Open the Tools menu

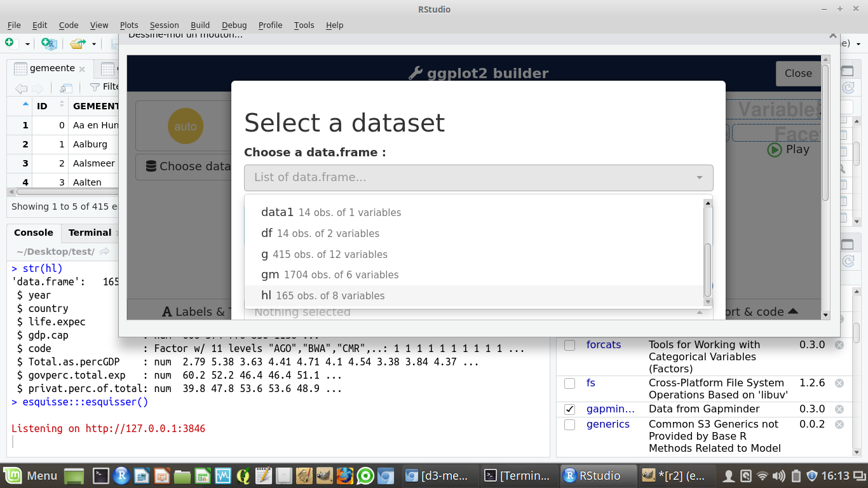tap(304, 25)
